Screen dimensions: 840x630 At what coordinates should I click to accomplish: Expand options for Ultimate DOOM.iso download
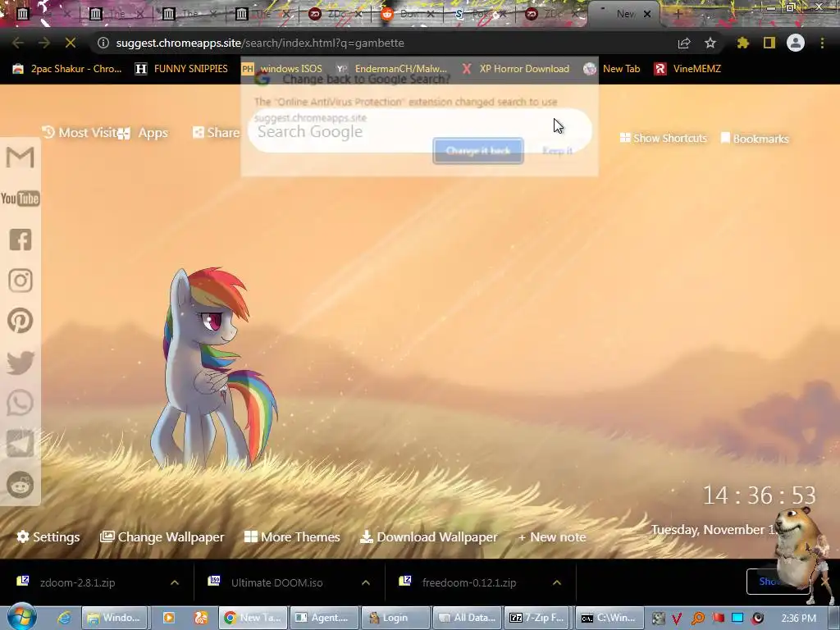[x=366, y=582]
